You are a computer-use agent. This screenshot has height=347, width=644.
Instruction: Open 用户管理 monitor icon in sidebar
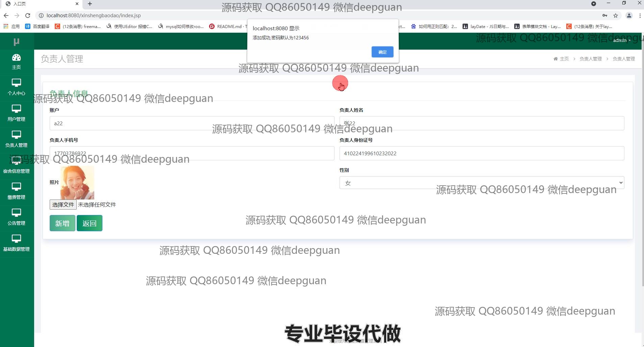point(16,109)
